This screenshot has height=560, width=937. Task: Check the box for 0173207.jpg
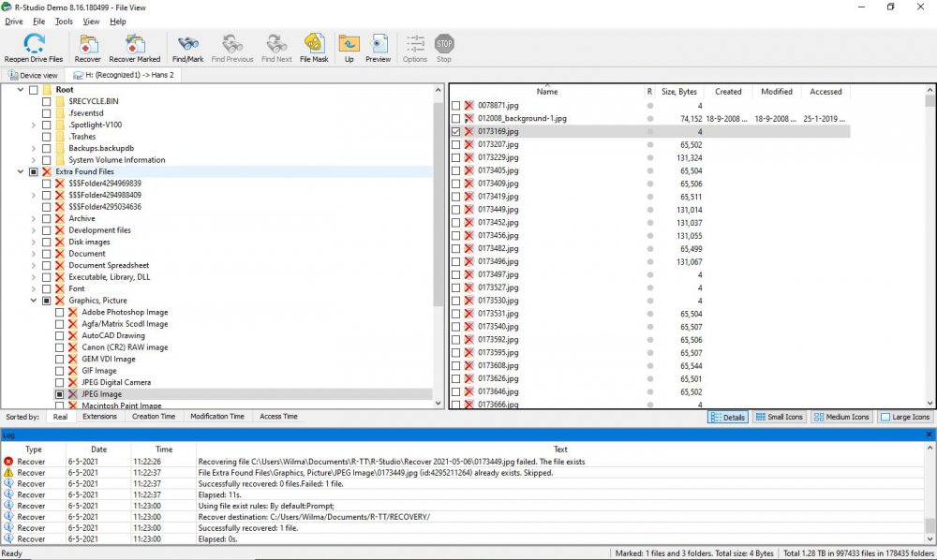pos(456,145)
